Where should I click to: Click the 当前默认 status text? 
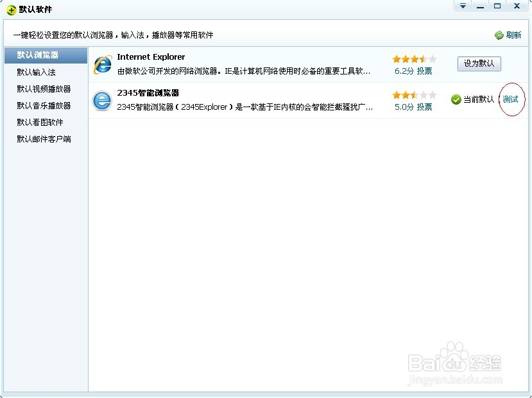[479, 99]
